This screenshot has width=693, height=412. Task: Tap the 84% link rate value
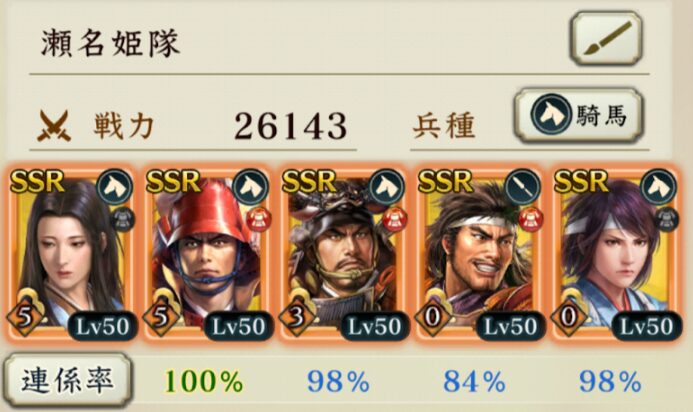(x=475, y=381)
